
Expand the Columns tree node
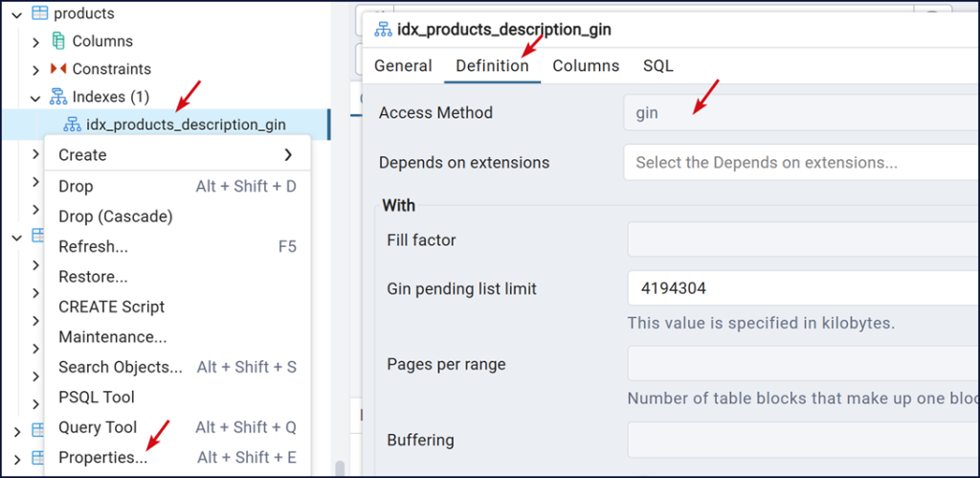(x=36, y=41)
